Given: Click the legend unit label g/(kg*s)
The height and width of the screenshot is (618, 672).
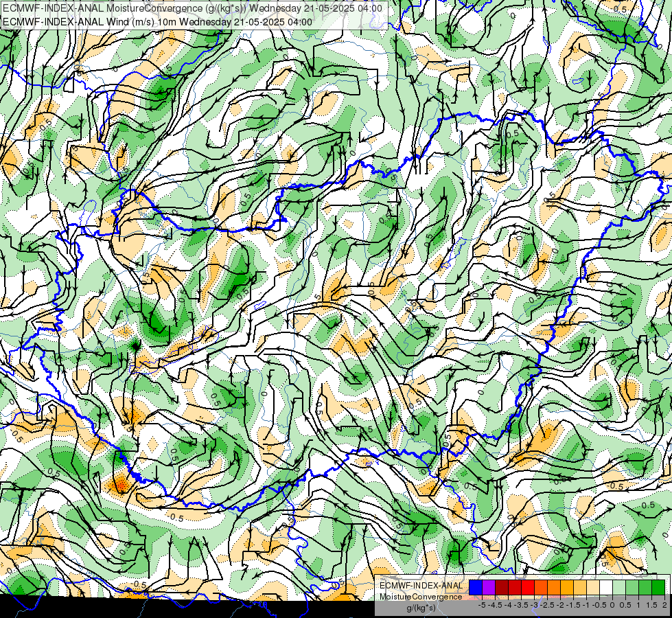Looking at the screenshot, I should tap(421, 608).
